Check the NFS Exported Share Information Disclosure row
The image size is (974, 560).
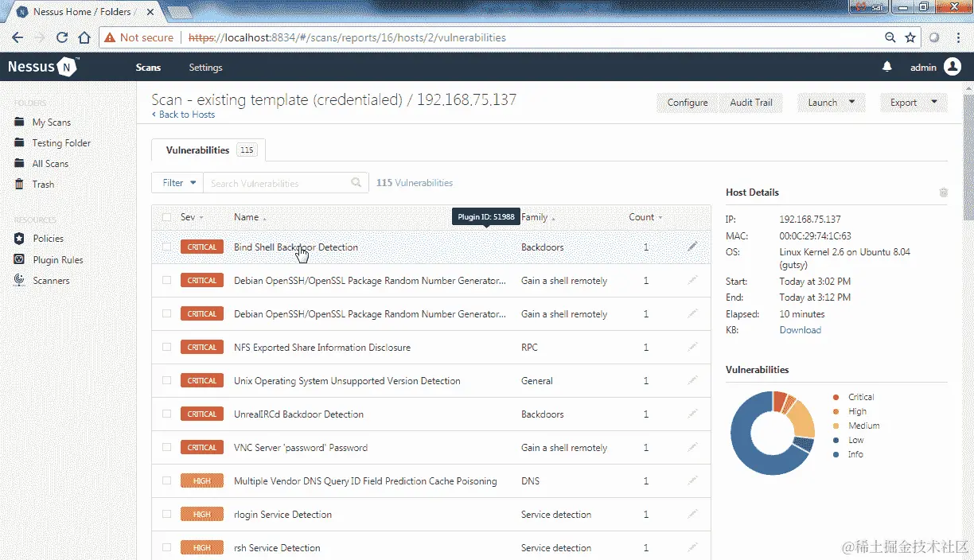(x=166, y=347)
